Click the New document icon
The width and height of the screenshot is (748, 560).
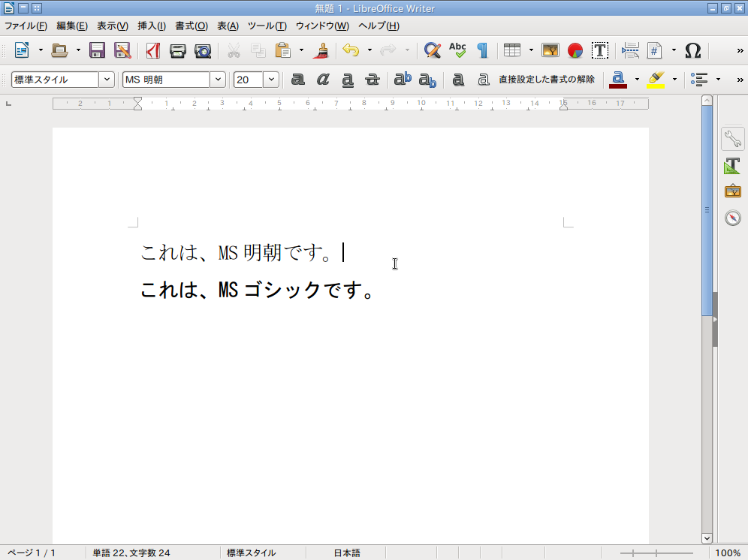tap(22, 50)
